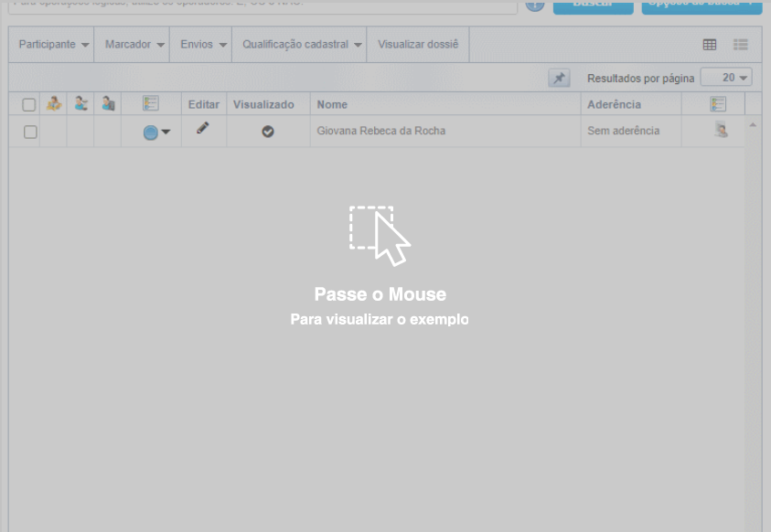Toggle the select-all checkbox in table header

tap(29, 105)
